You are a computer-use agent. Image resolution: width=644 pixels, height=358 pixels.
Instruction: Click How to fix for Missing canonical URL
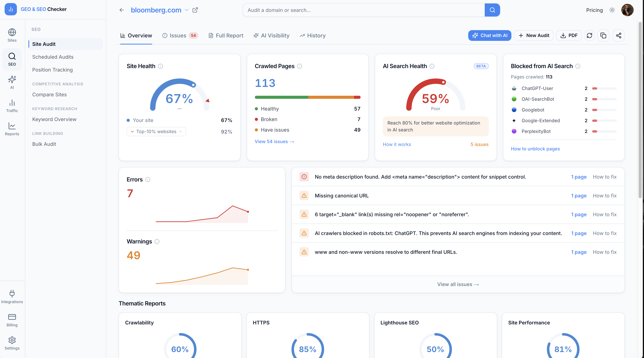(604, 195)
